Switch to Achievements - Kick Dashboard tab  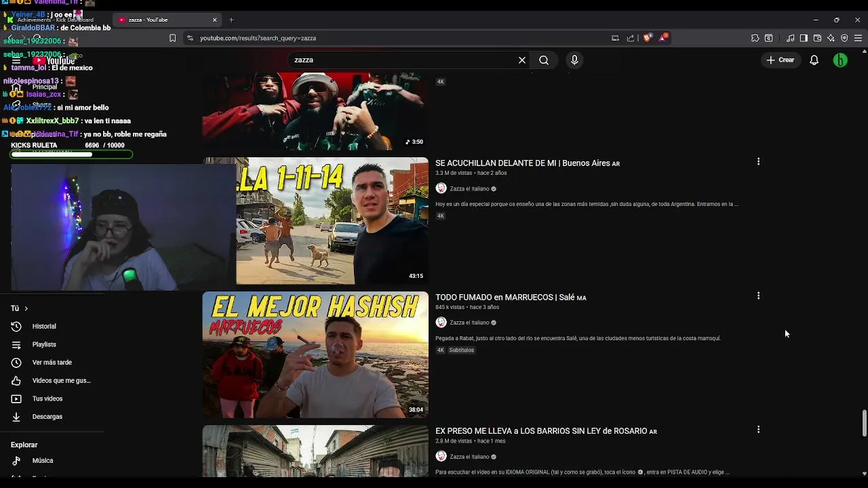[56, 20]
